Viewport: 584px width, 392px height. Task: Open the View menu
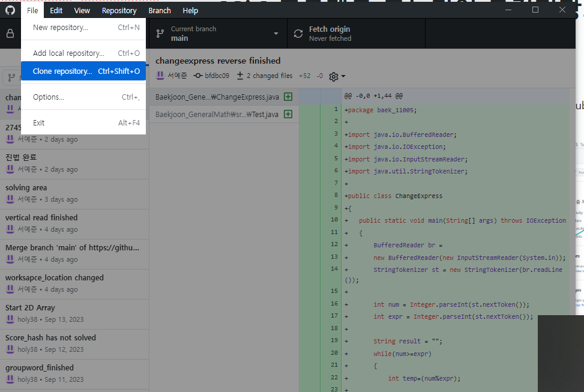pyautogui.click(x=82, y=10)
